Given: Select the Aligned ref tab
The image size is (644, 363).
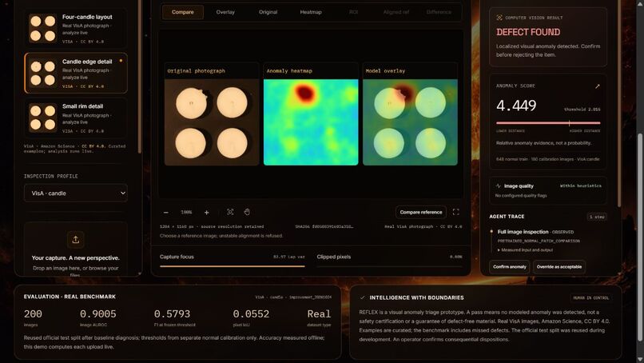Looking at the screenshot, I should coord(396,12).
